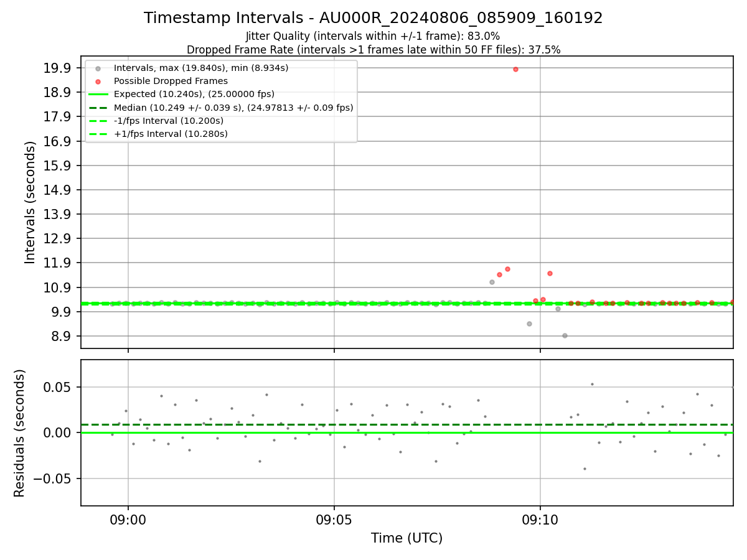Click the 'Dropped Frame Rate' 37.5% subtitle line
The height and width of the screenshot is (560, 747).
(x=374, y=50)
